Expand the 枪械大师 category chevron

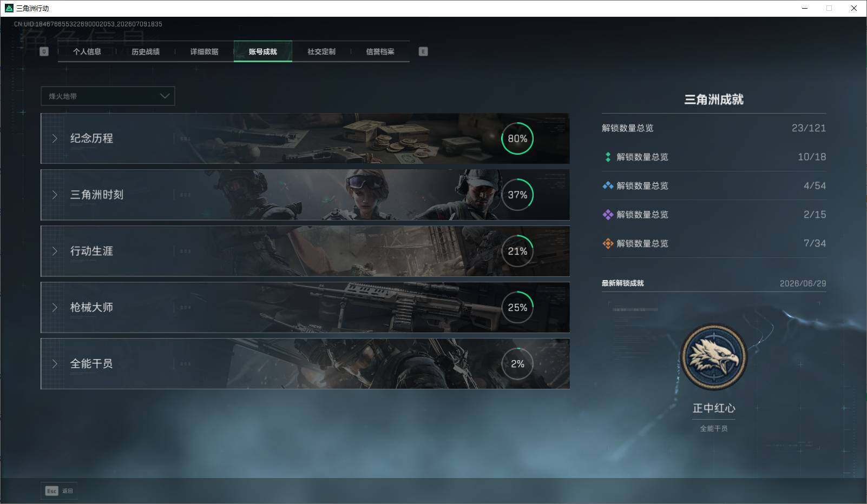click(x=55, y=307)
